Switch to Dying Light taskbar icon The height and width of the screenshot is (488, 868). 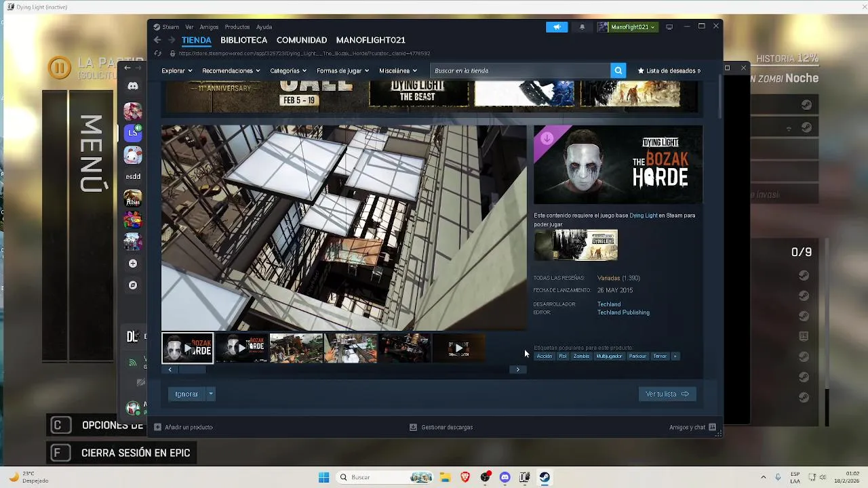[x=524, y=477]
